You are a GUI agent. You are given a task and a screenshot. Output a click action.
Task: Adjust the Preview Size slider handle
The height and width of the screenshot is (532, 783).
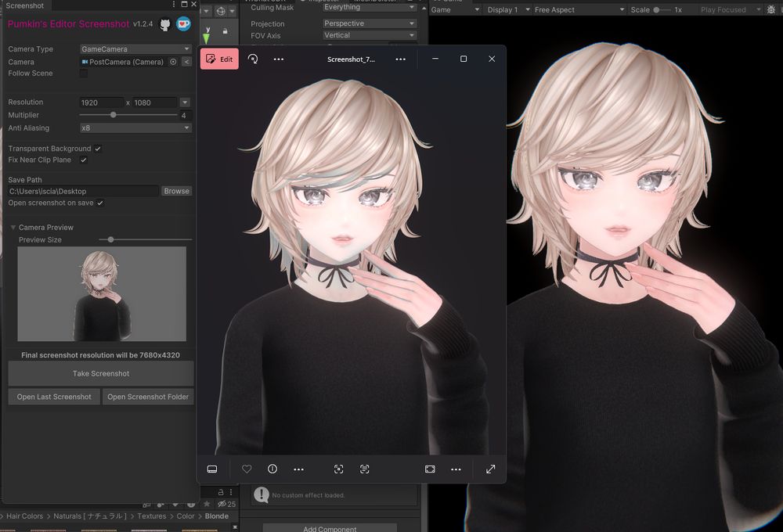point(111,239)
